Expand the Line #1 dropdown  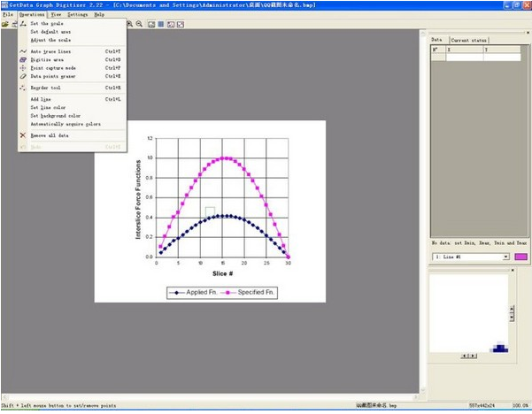click(x=506, y=257)
